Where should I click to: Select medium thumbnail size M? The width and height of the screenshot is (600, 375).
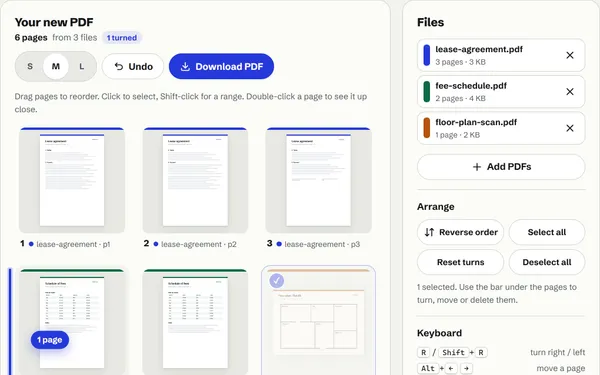(x=56, y=67)
